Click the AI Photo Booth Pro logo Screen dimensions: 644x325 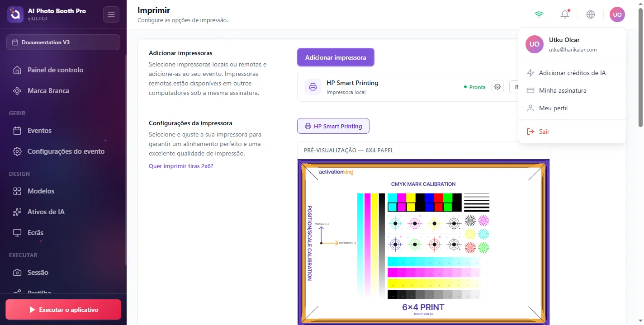[15, 14]
